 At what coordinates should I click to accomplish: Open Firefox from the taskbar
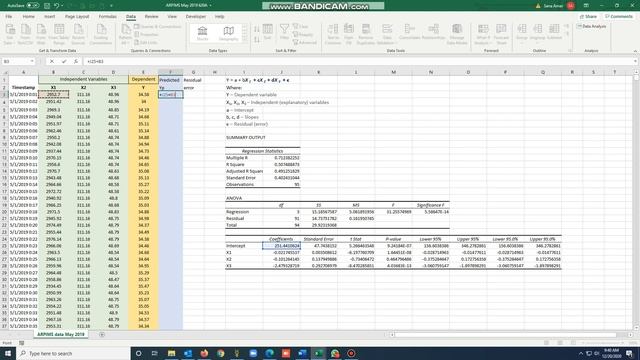(x=204, y=353)
